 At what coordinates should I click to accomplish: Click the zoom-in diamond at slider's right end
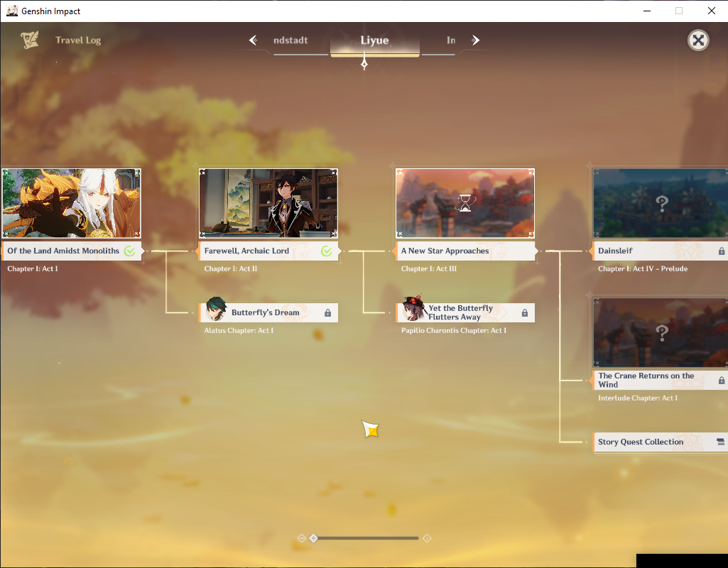click(x=427, y=538)
